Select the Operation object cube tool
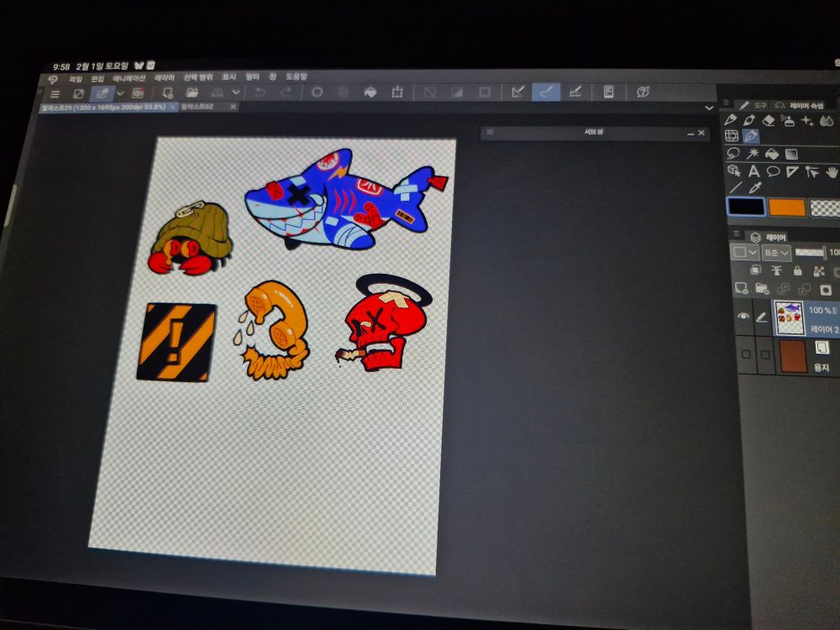Screen dimensions: 840x630 (734, 171)
